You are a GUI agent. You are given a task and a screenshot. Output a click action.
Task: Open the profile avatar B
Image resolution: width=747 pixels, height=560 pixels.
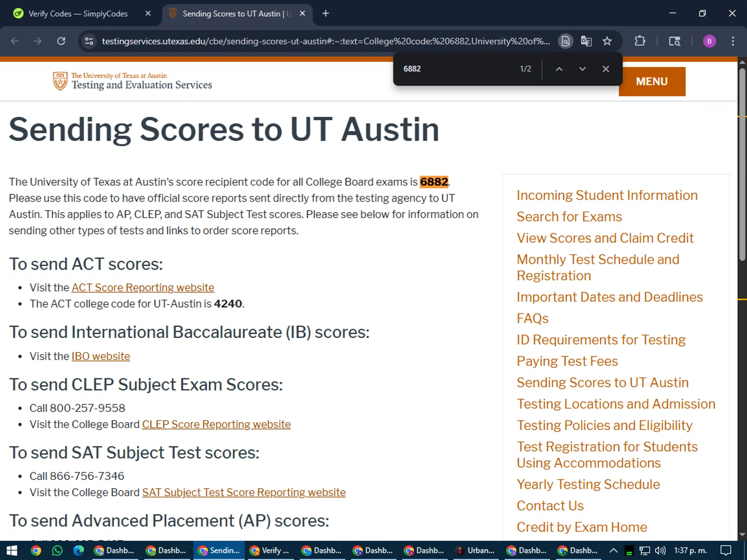709,41
